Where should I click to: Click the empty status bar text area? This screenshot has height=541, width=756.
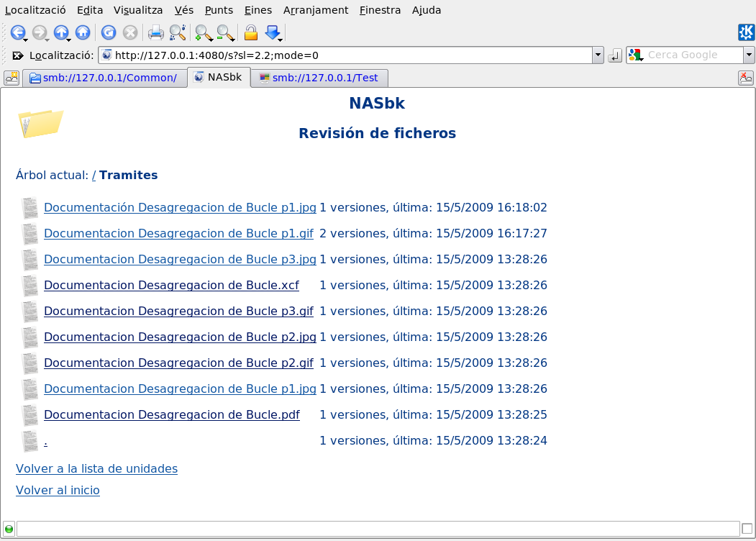pos(378,529)
